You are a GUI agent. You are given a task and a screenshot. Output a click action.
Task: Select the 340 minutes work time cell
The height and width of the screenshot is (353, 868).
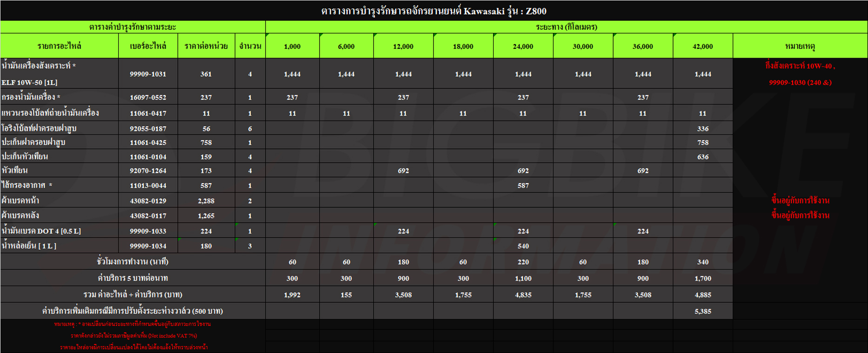(x=703, y=262)
